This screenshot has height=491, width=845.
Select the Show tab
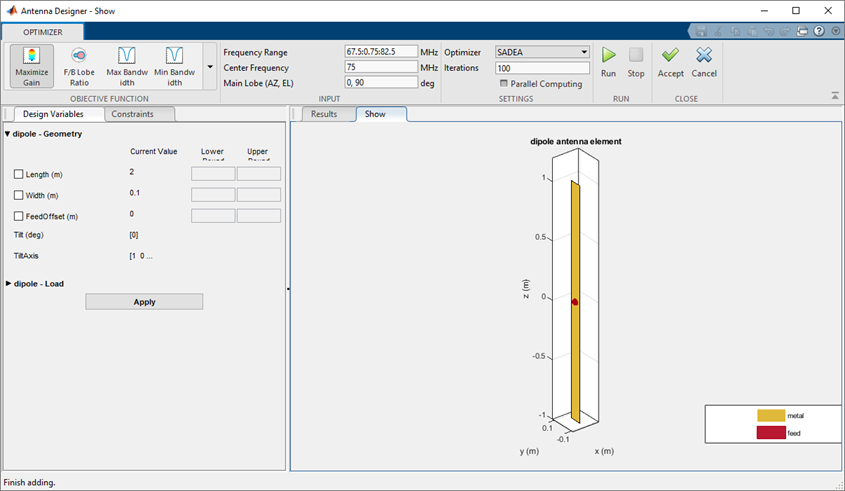pos(375,114)
